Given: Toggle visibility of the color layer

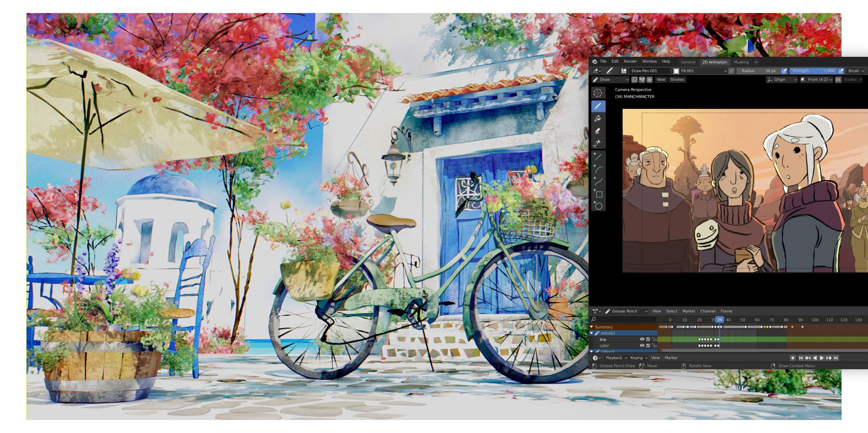Looking at the screenshot, I should point(642,346).
